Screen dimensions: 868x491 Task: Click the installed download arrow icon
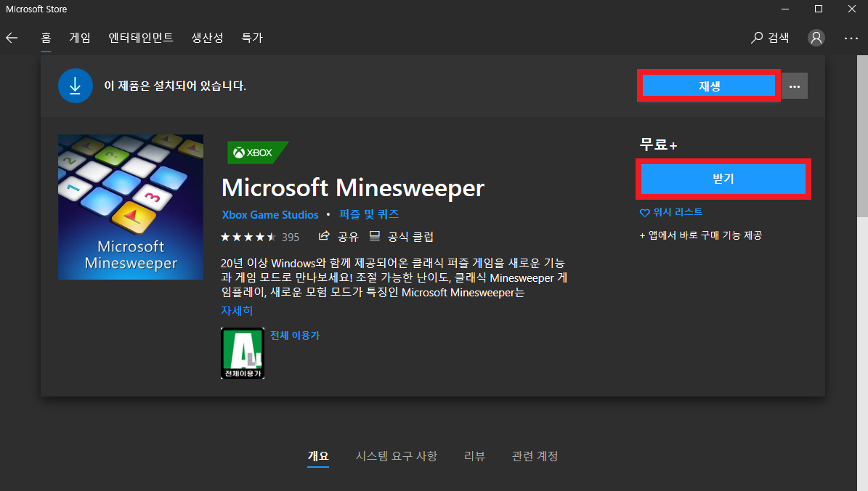[76, 86]
